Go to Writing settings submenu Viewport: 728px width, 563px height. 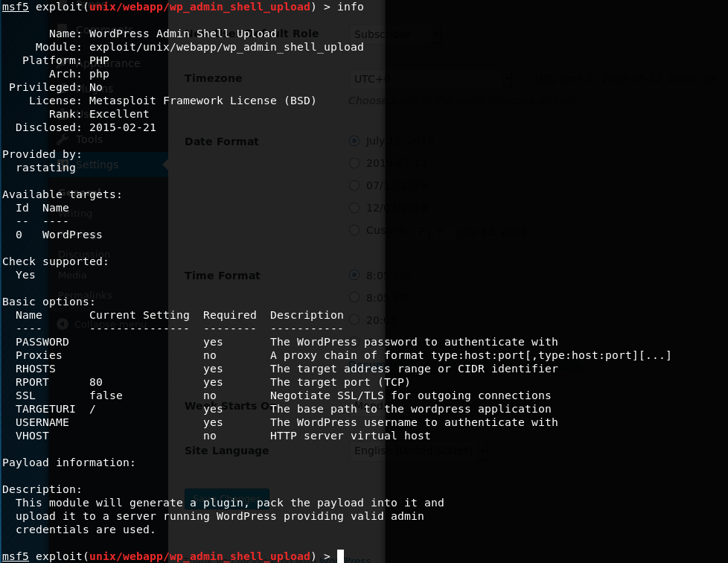point(75,214)
